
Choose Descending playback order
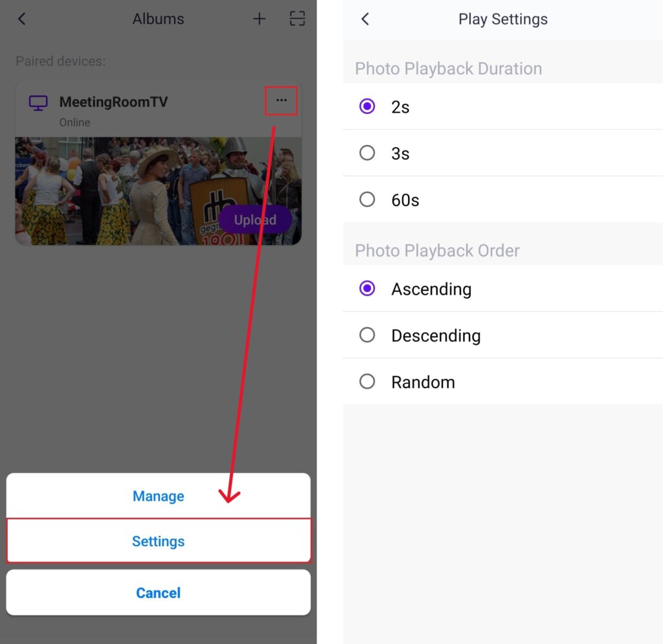367,335
